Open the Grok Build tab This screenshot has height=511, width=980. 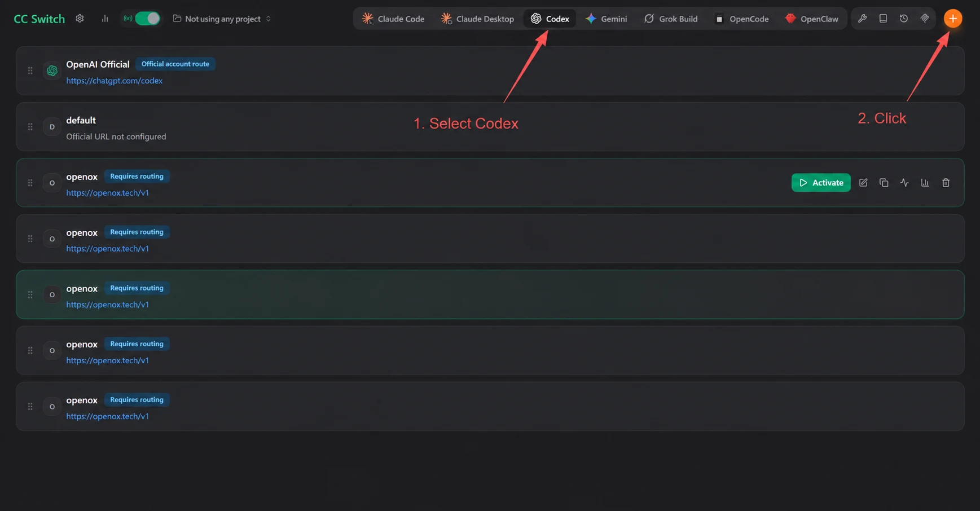pyautogui.click(x=671, y=19)
